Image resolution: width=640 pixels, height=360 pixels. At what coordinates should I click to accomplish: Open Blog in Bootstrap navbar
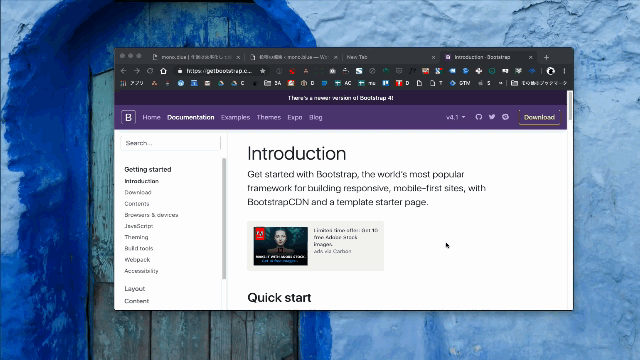click(x=316, y=117)
